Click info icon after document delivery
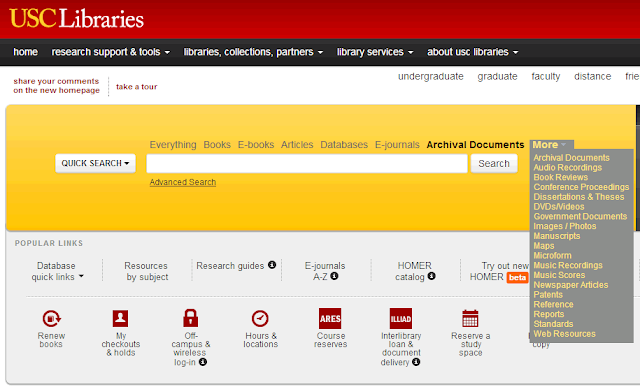The width and height of the screenshot is (640, 387). [416, 362]
